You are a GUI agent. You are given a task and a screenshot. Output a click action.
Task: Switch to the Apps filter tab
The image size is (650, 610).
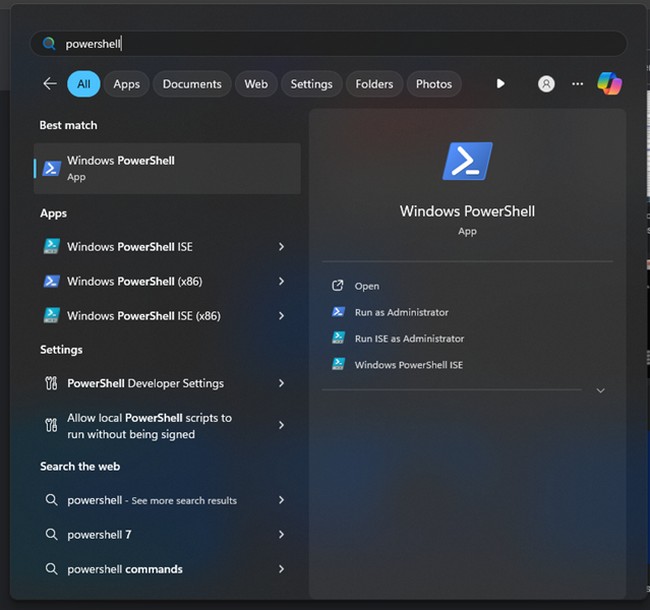click(126, 84)
